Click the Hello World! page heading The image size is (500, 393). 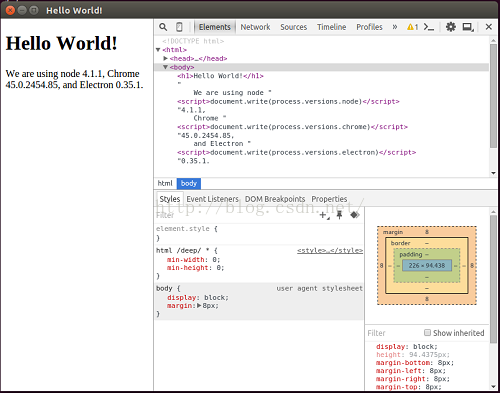point(61,43)
